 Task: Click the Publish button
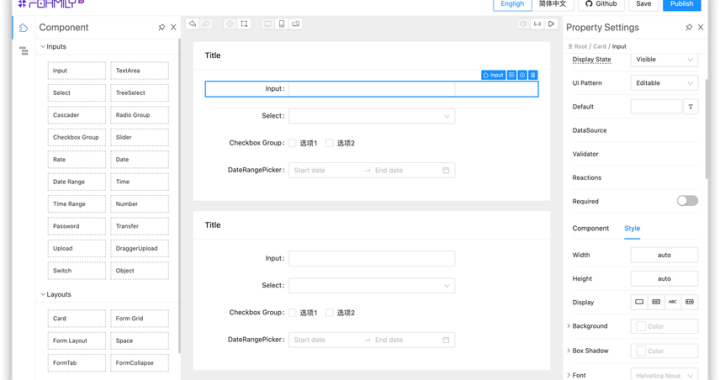pyautogui.click(x=682, y=4)
